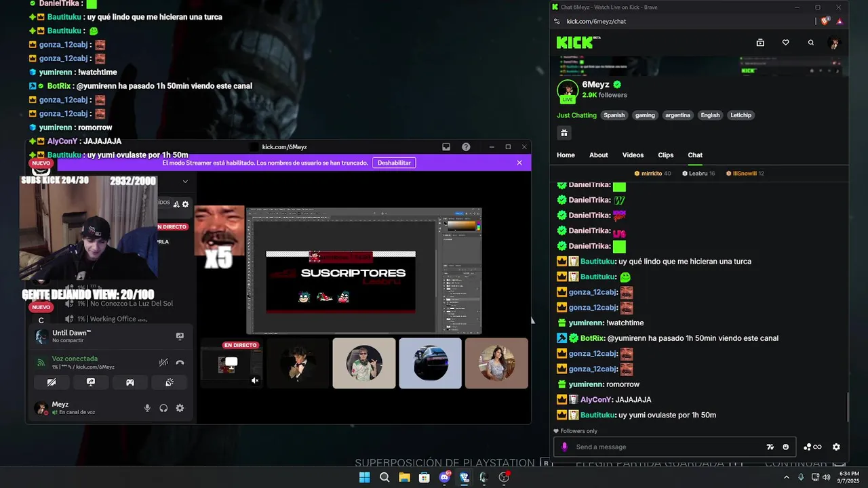Click Deshabilitar streamer mode button
This screenshot has height=488, width=868.
click(394, 163)
